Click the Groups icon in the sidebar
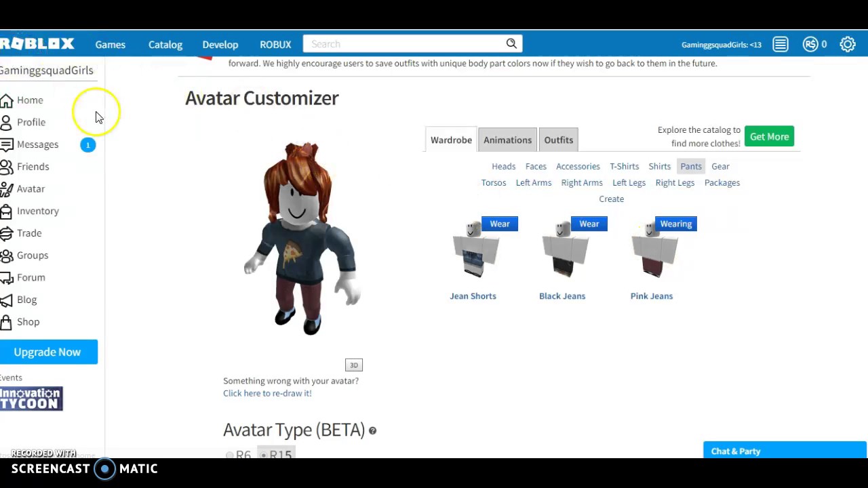Screen dimensions: 868x488 (6, 256)
